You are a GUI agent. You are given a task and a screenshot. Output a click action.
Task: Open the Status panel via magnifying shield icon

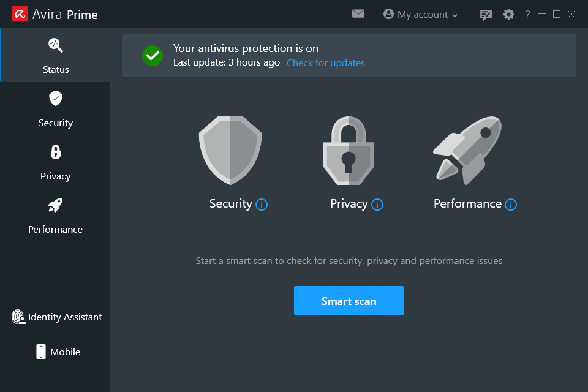(55, 45)
